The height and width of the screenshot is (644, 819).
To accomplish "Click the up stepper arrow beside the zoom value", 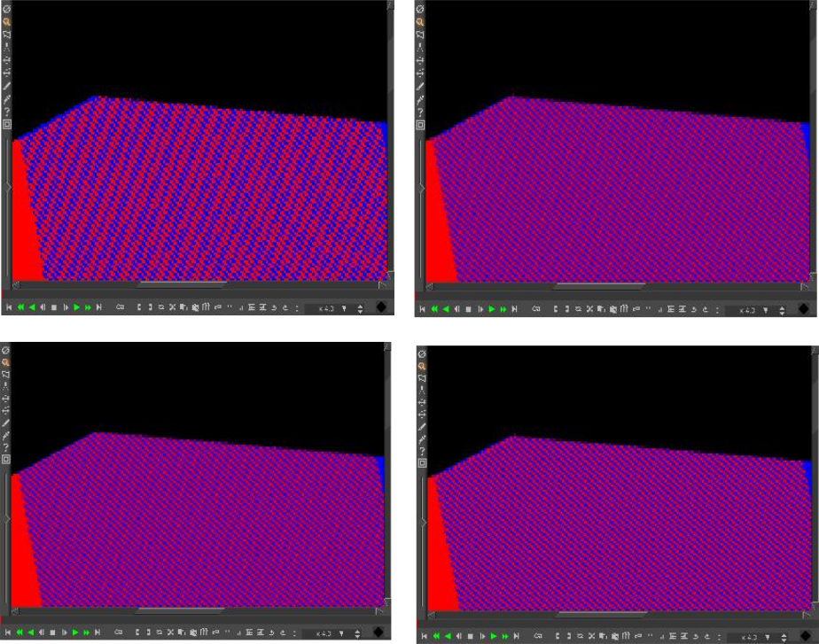I will [361, 304].
